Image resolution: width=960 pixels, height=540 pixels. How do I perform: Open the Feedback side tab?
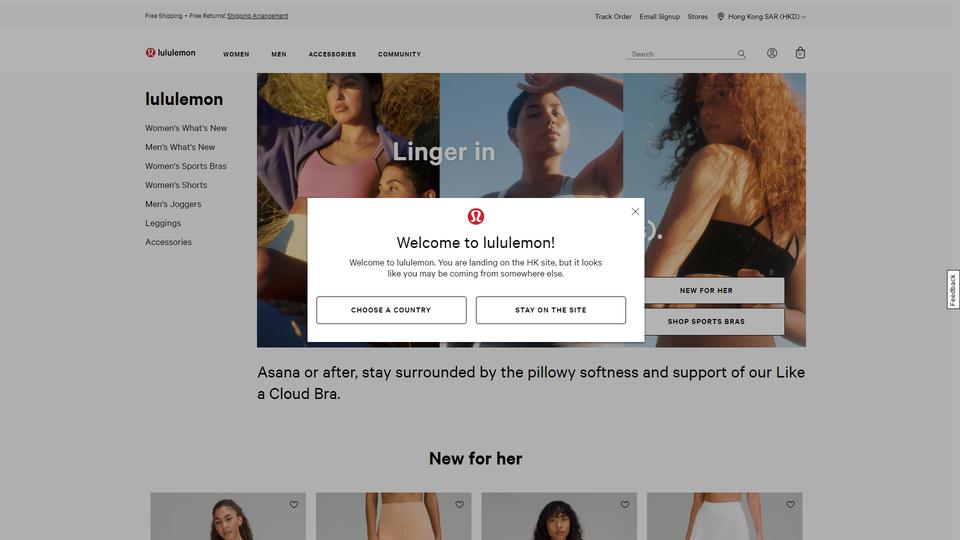(x=953, y=290)
